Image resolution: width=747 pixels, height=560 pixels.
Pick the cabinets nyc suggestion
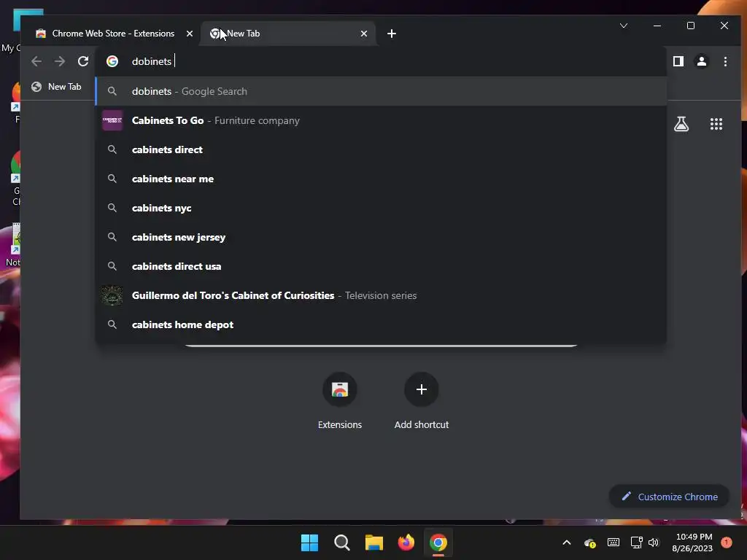point(381,208)
